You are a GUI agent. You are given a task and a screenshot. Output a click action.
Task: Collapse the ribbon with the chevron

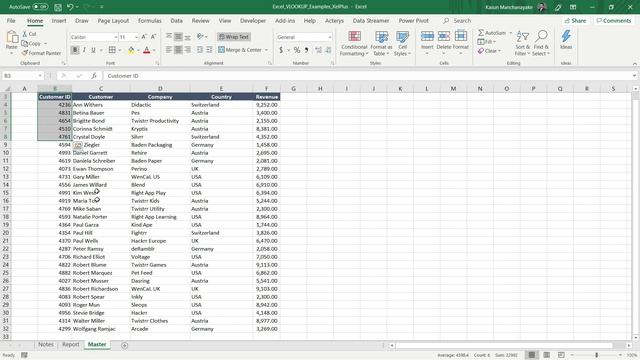[x=635, y=64]
